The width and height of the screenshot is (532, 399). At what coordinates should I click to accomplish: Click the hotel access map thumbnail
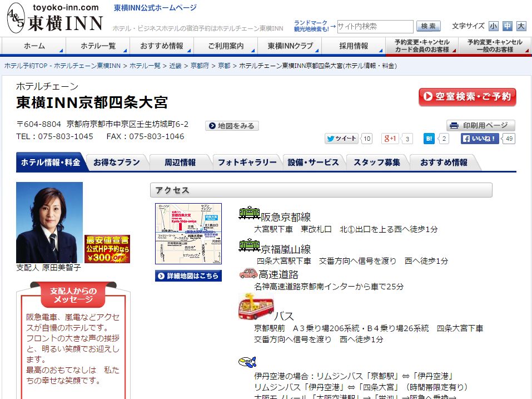click(x=188, y=234)
